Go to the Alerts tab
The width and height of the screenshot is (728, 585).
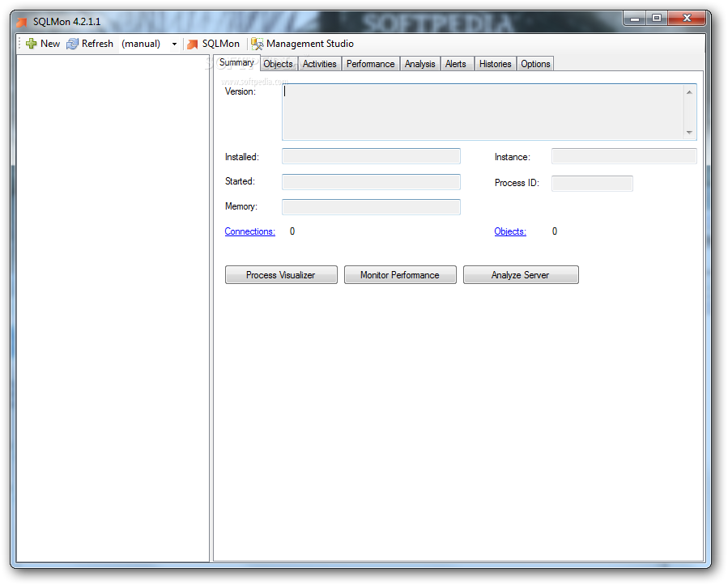pyautogui.click(x=455, y=64)
